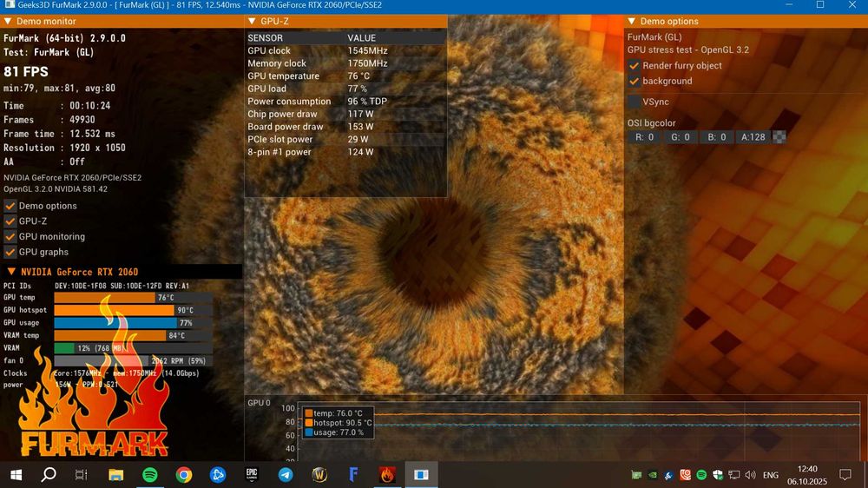The image size is (868, 488).
Task: Open the blue satellite tray icon
Action: 669,475
